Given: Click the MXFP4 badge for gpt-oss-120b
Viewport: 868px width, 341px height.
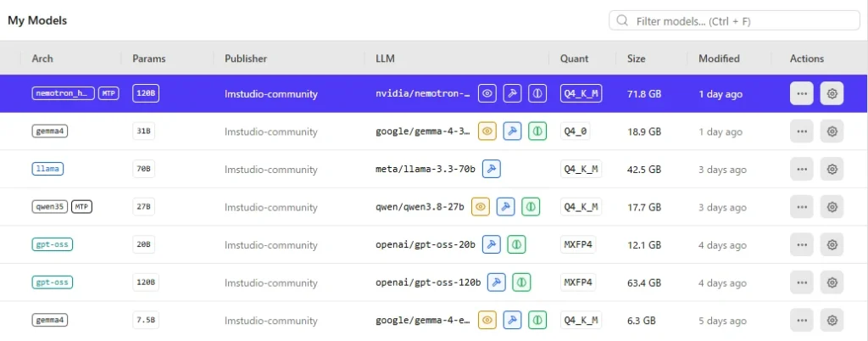Looking at the screenshot, I should pyautogui.click(x=578, y=282).
